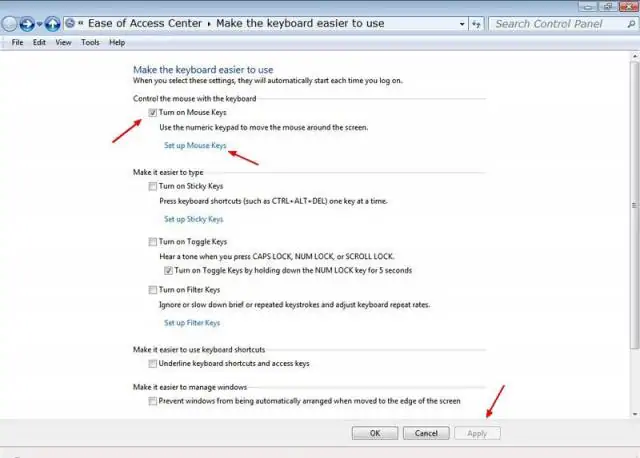Image resolution: width=640 pixels, height=458 pixels.
Task: Click Press keyboard shortcuts one key description
Action: click(273, 201)
